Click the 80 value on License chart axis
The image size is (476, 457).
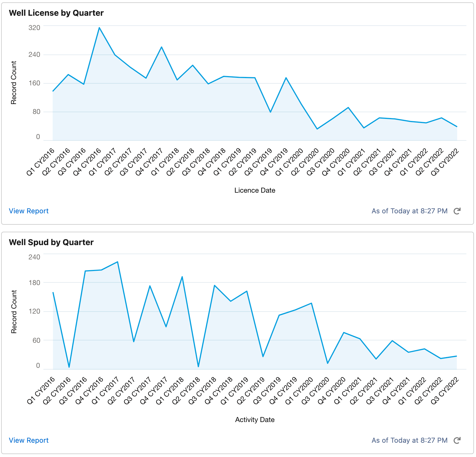(36, 112)
